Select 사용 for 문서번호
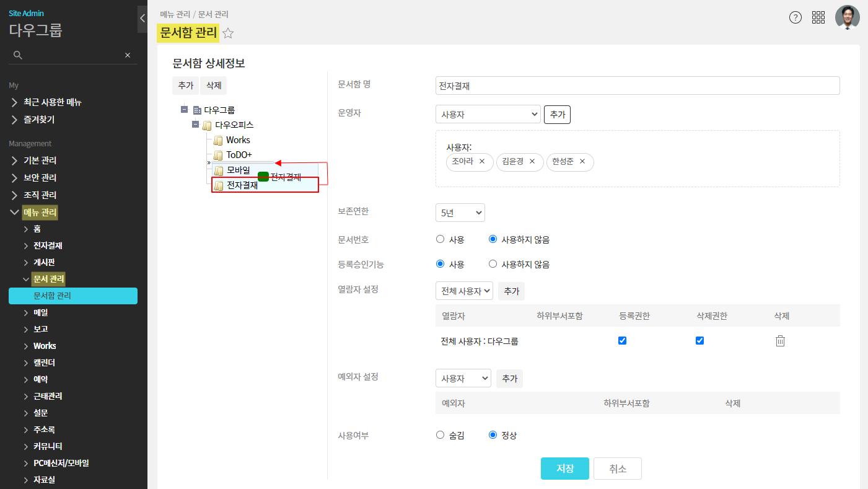The width and height of the screenshot is (868, 489). point(441,239)
